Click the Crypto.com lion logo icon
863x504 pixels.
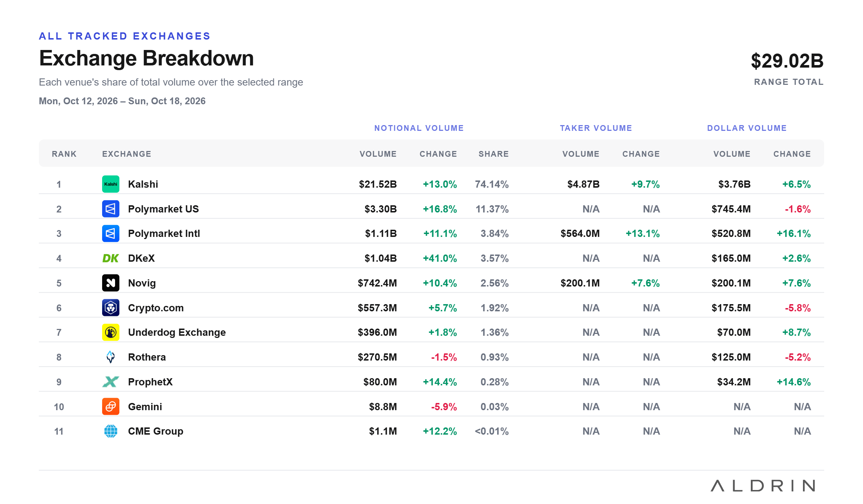[x=111, y=308]
